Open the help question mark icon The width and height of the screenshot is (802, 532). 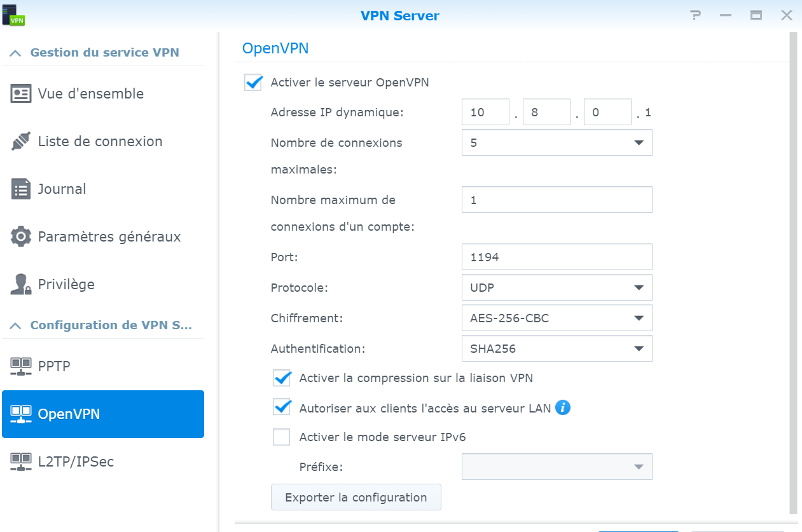pos(696,15)
